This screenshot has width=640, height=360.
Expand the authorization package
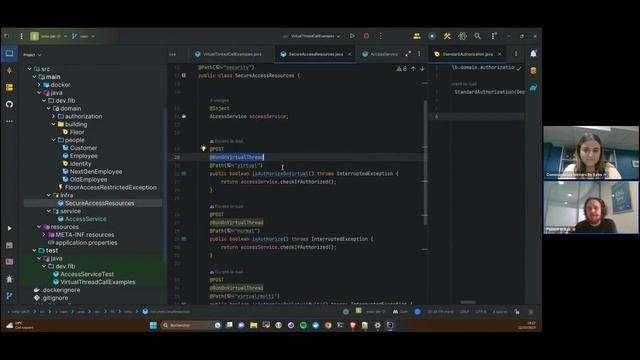coord(53,116)
